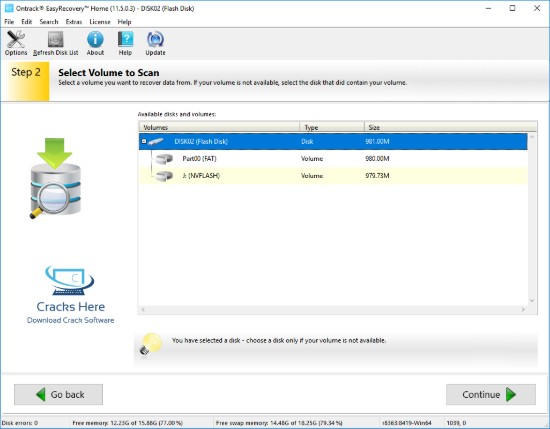Image resolution: width=550 pixels, height=429 pixels.
Task: Open the Help menu in the menu bar
Action: [x=124, y=22]
